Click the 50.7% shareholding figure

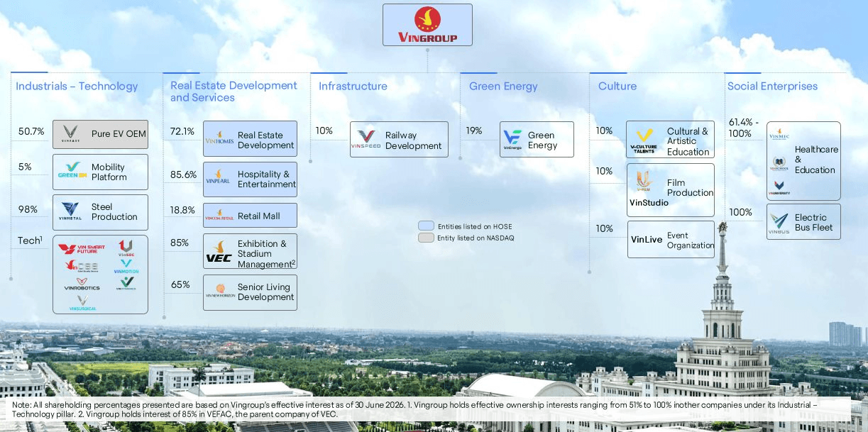[x=31, y=132]
